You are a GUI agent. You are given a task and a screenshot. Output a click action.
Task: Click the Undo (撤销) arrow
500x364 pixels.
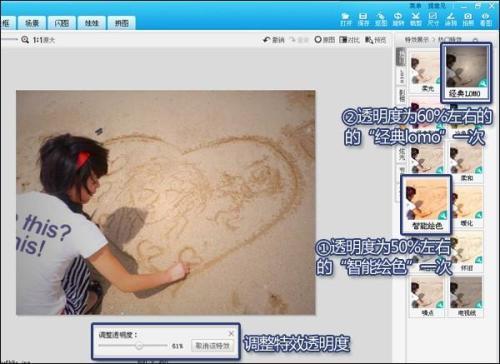tap(274, 40)
